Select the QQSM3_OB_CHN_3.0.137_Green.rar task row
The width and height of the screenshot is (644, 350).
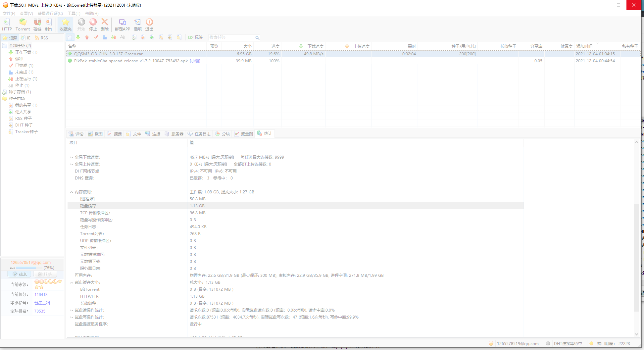[x=353, y=54]
